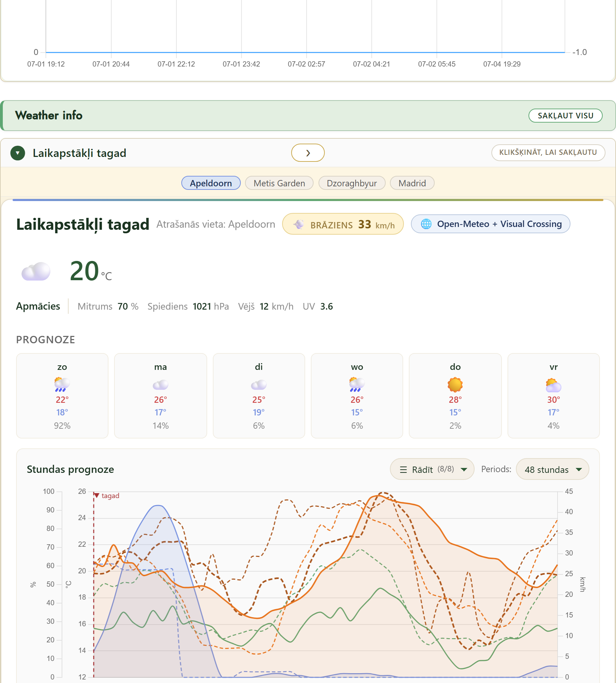
Task: Click the cloud icon on di card
Action: point(259,385)
